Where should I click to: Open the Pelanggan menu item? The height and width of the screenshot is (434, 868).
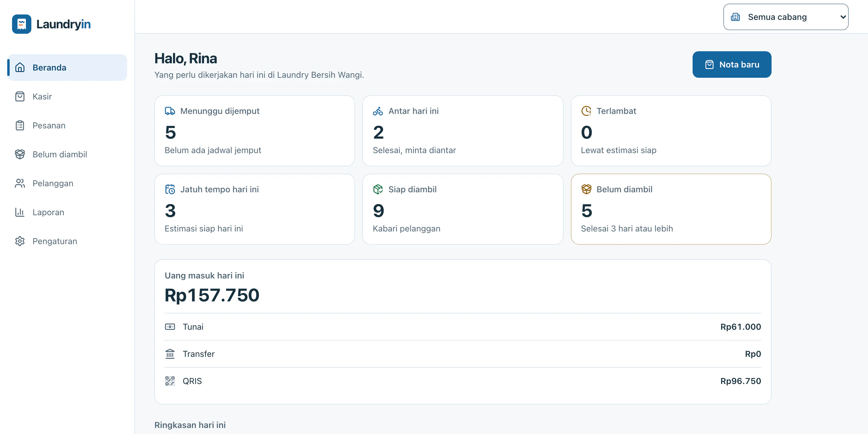67,183
